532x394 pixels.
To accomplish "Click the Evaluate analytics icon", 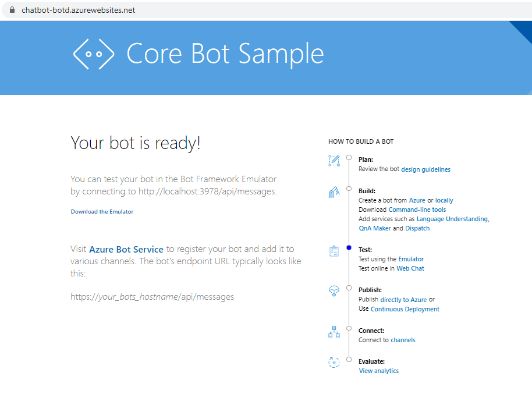I will pos(334,362).
